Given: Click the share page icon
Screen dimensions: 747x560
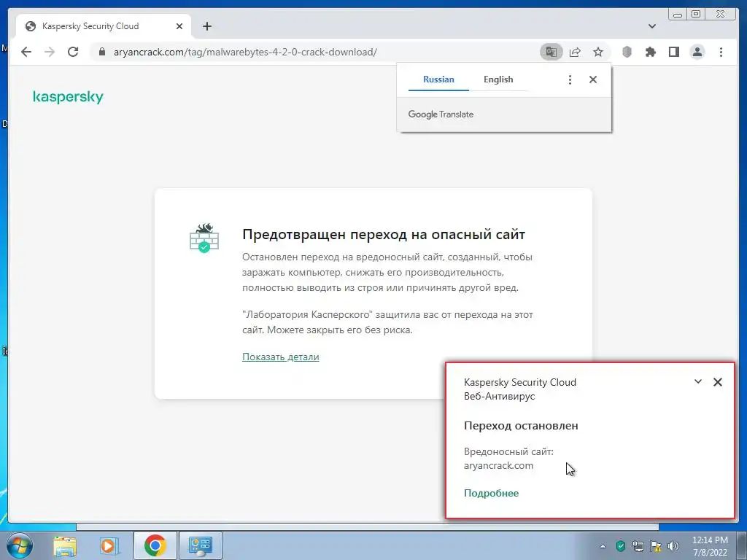Looking at the screenshot, I should point(575,52).
